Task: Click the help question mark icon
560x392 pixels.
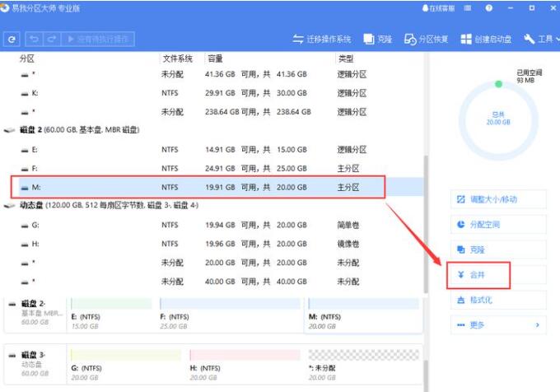Action: tap(488, 8)
